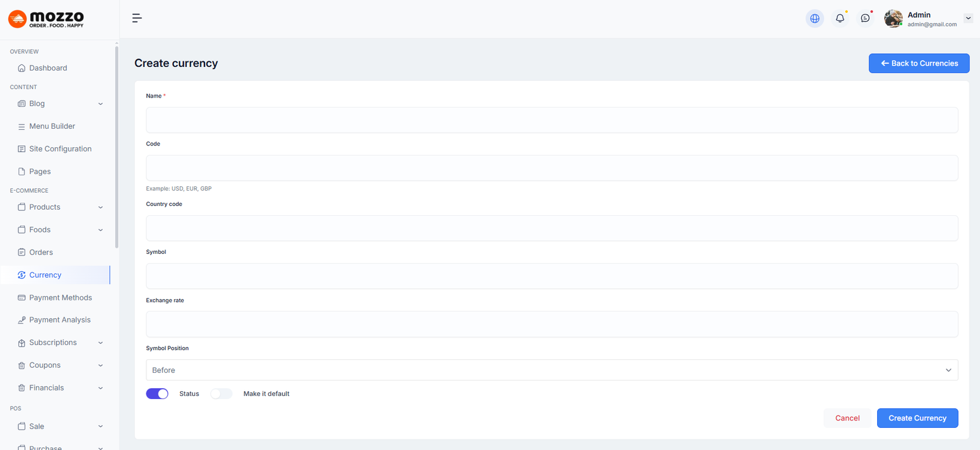Viewport: 980px width, 450px height.
Task: Open the language globe icon
Action: (x=815, y=18)
